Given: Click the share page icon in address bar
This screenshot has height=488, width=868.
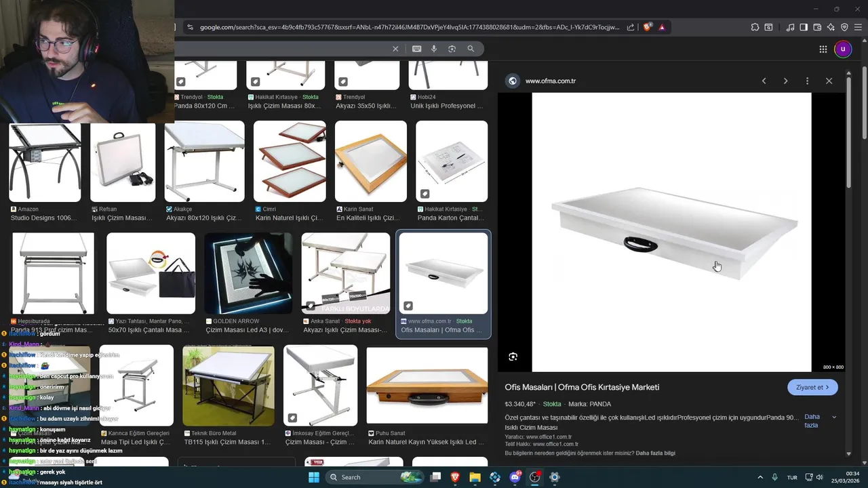Looking at the screenshot, I should tap(631, 27).
